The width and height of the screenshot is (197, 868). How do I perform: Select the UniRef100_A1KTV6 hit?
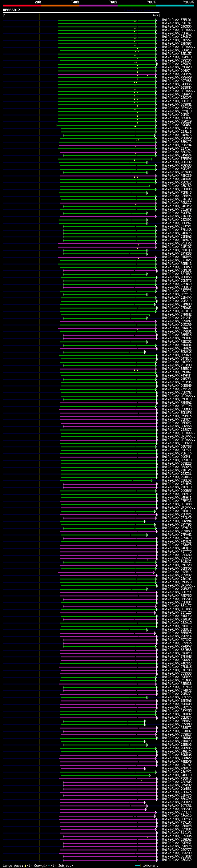click(176, 470)
